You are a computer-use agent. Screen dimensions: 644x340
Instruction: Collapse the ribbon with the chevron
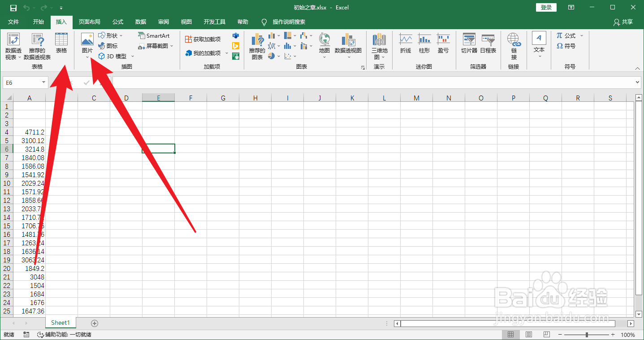tap(638, 68)
